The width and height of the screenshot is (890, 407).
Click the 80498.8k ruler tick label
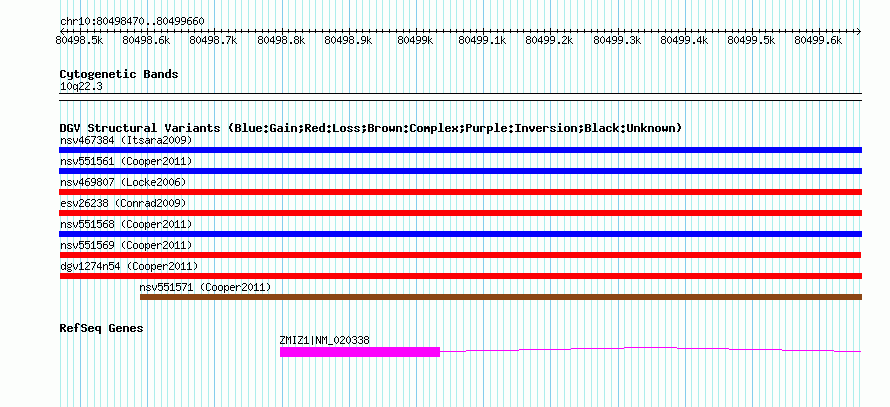(281, 40)
